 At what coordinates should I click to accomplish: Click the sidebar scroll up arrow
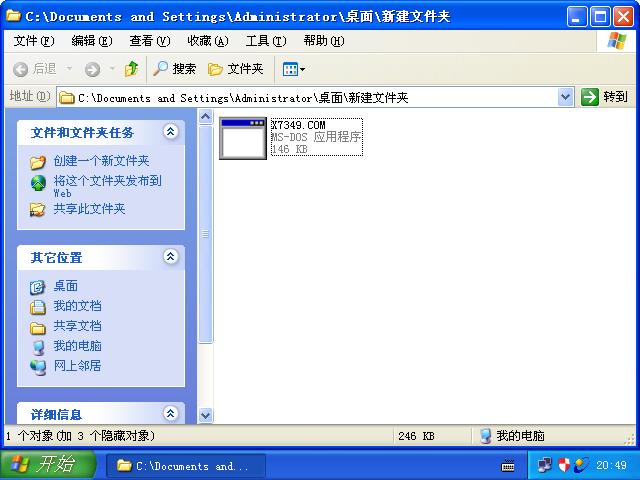[206, 117]
